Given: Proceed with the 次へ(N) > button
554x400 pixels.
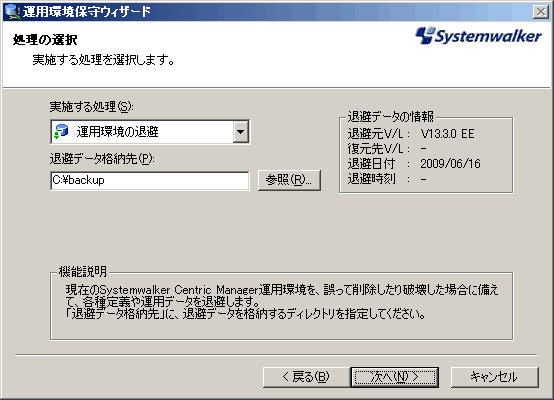Looking at the screenshot, I should click(x=395, y=377).
